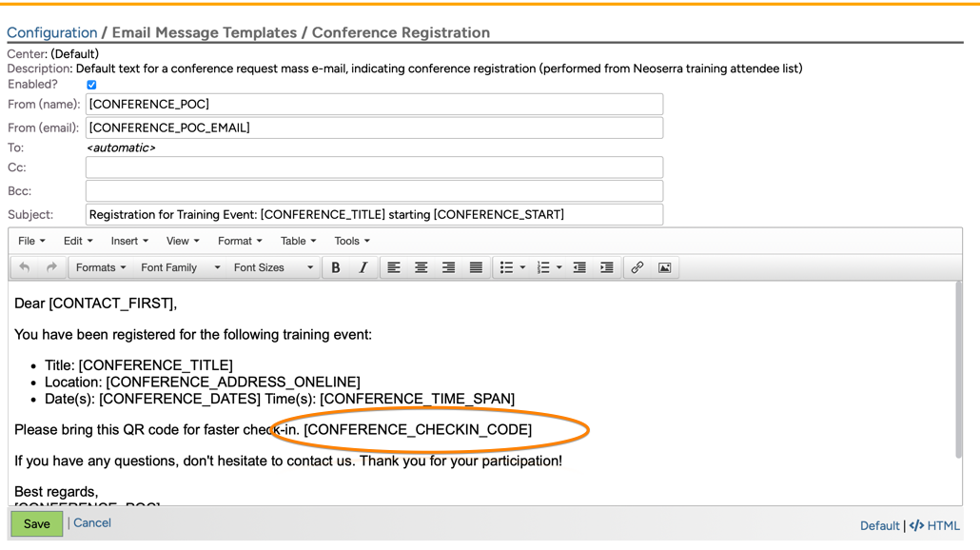
Task: Toggle bold formatting
Action: [336, 268]
